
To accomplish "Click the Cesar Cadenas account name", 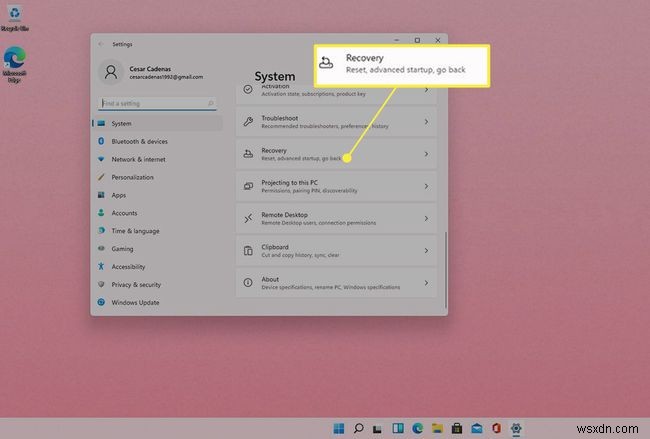I will 150,69.
